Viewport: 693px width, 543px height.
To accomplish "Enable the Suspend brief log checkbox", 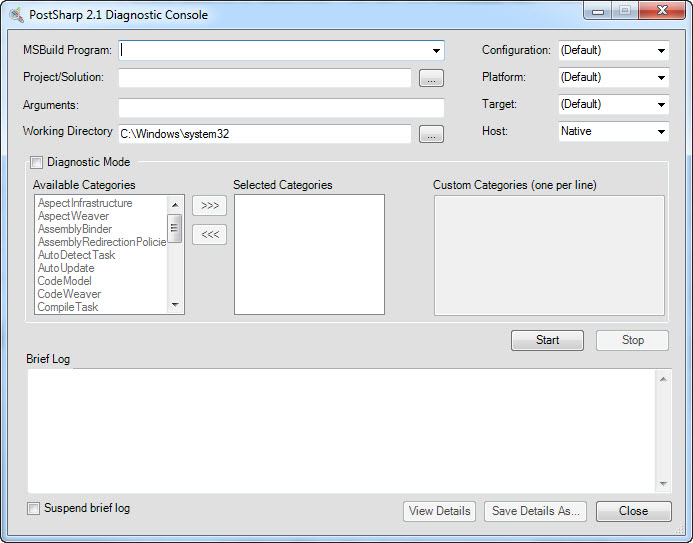I will click(x=33, y=509).
